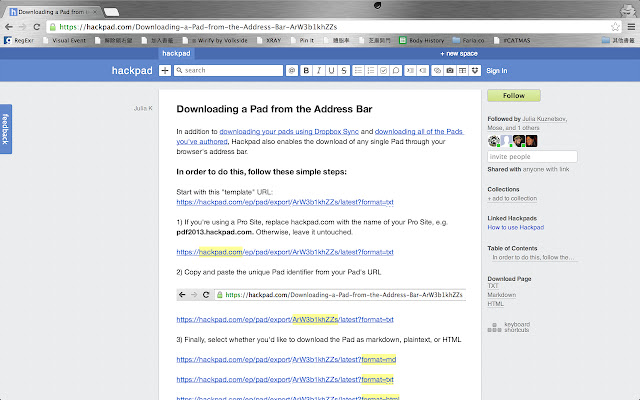Click the first follower avatar
The image size is (640, 400).
pos(494,141)
